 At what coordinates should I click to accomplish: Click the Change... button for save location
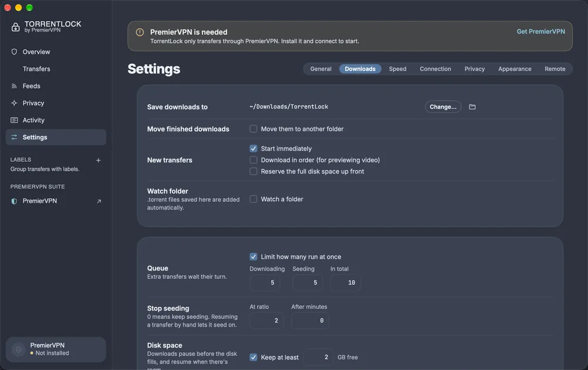(443, 107)
